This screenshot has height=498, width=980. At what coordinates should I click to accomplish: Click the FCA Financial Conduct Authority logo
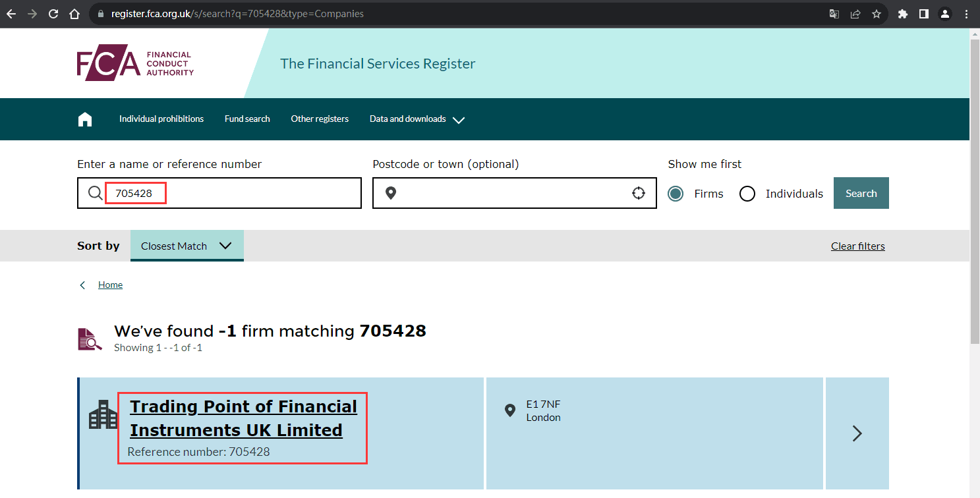pyautogui.click(x=135, y=64)
